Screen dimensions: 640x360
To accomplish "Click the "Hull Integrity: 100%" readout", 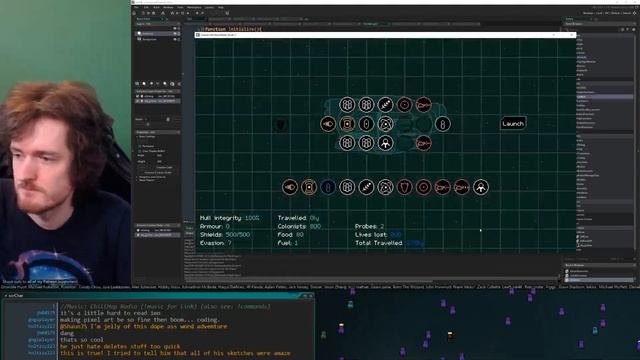I will (x=229, y=218).
